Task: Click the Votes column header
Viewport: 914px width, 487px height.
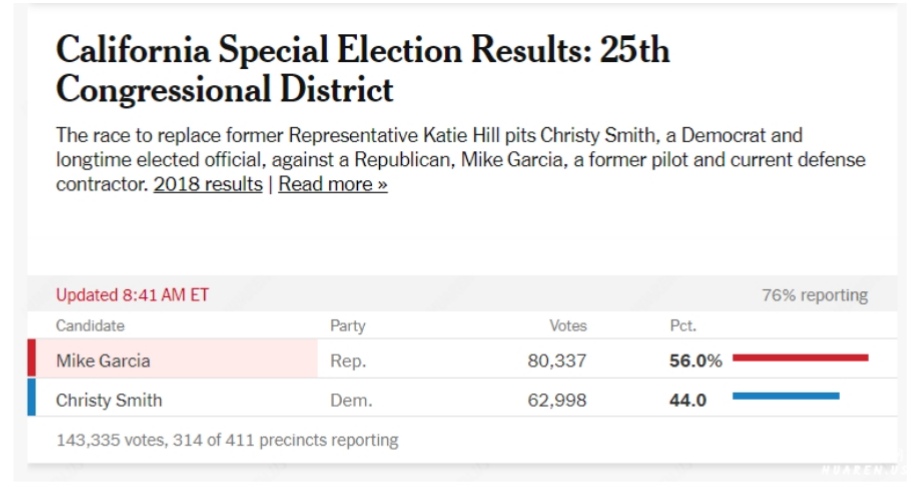Action: click(568, 326)
